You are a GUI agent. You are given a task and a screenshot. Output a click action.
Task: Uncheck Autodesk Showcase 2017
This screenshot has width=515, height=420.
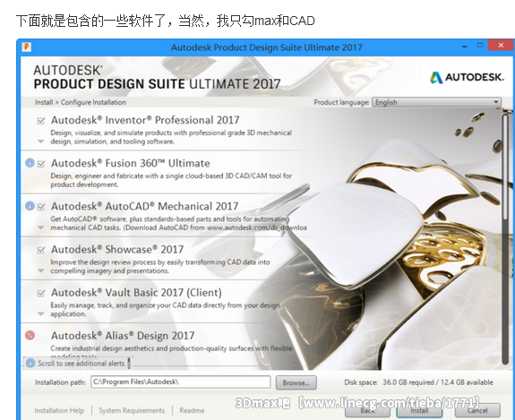tap(41, 250)
